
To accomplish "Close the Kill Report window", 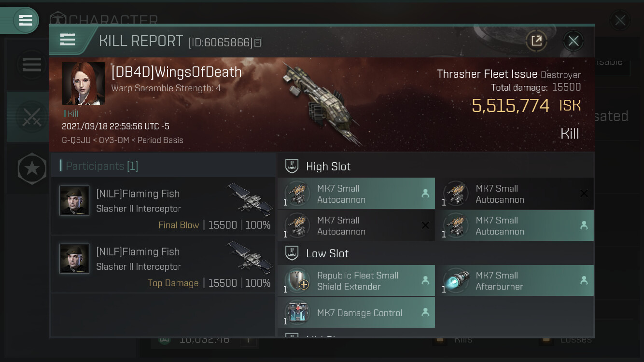I will tap(573, 41).
